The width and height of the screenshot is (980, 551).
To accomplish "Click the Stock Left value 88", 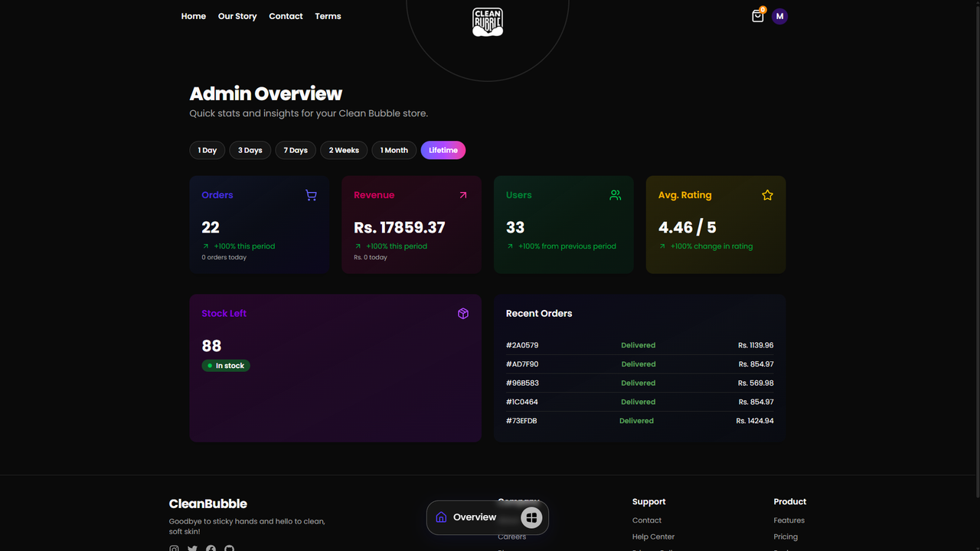I will [x=211, y=346].
